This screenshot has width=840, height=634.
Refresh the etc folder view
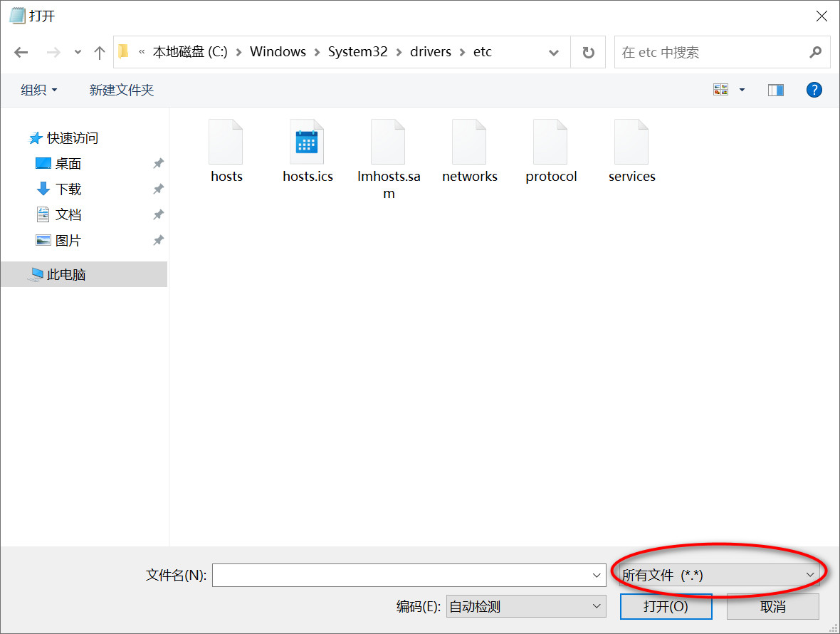click(588, 52)
